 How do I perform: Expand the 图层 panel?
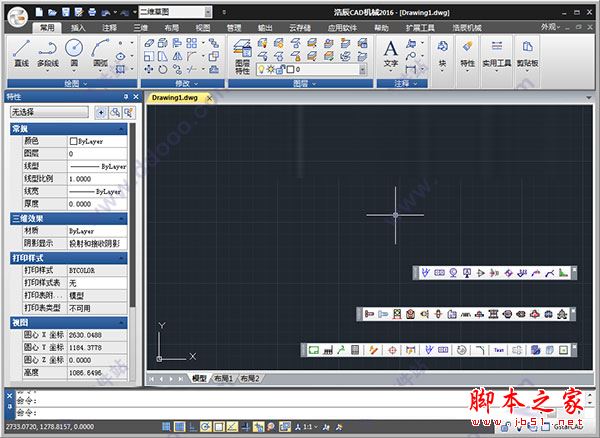pos(305,83)
